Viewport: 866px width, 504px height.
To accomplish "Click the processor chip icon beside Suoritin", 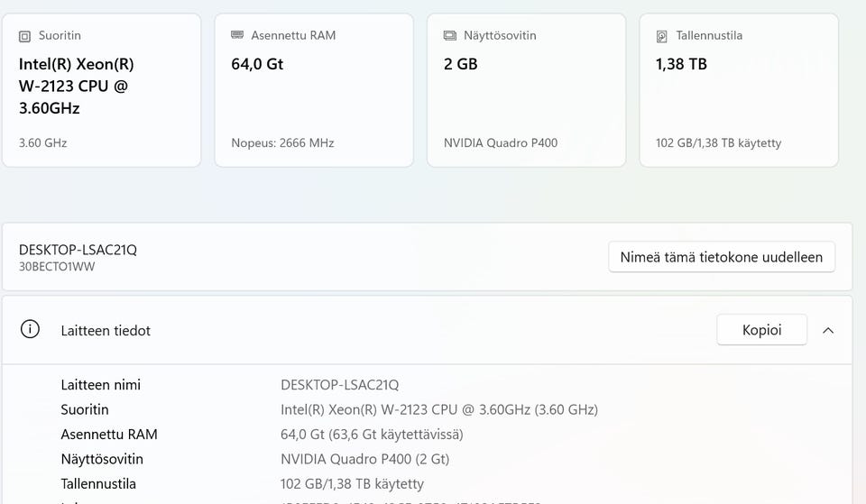I will pos(24,36).
